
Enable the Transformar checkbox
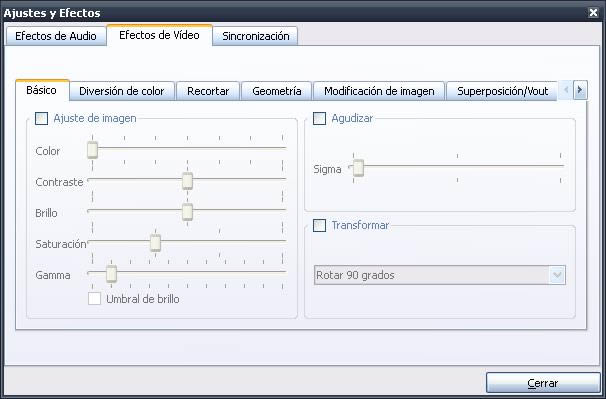click(x=319, y=225)
